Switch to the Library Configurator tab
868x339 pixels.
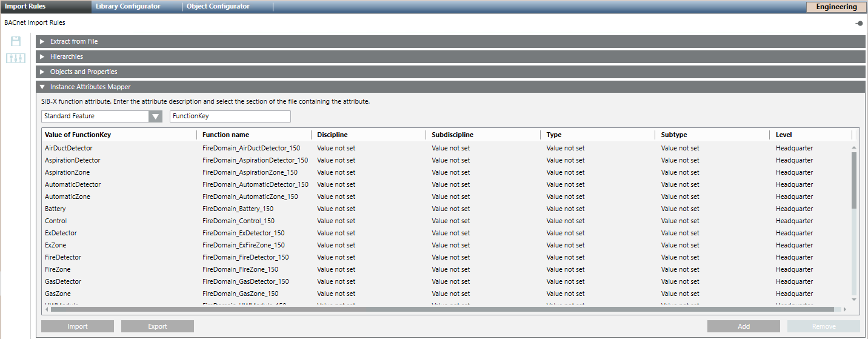pos(128,7)
